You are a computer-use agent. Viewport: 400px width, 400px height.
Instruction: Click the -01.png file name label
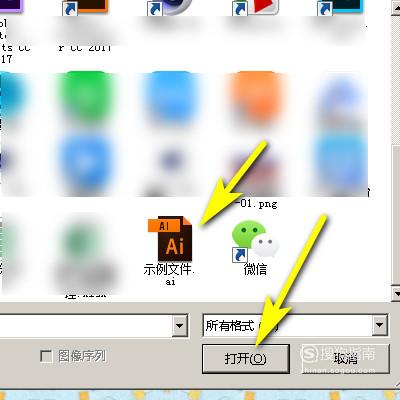pyautogui.click(x=257, y=203)
